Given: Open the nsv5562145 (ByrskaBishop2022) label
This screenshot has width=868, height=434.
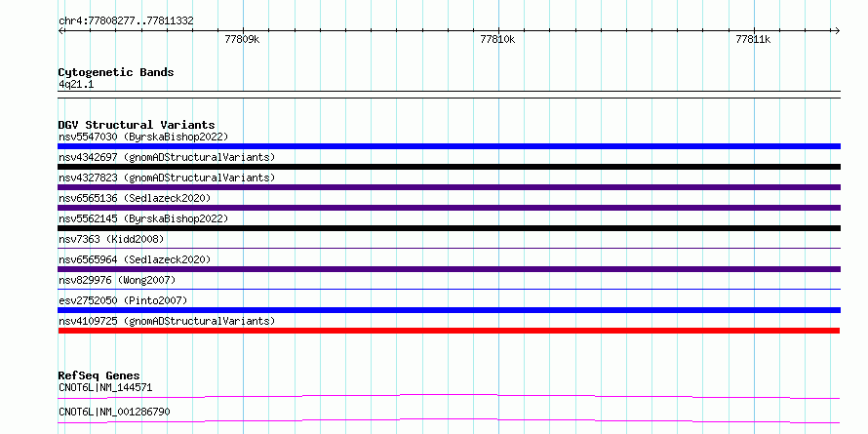Looking at the screenshot, I should (143, 218).
